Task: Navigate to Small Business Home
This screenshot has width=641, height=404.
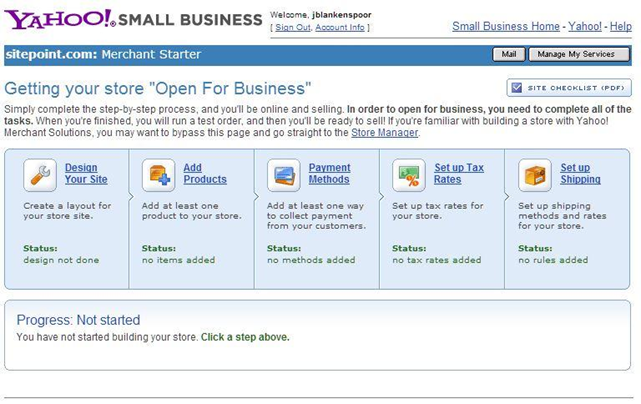Action: (x=505, y=26)
